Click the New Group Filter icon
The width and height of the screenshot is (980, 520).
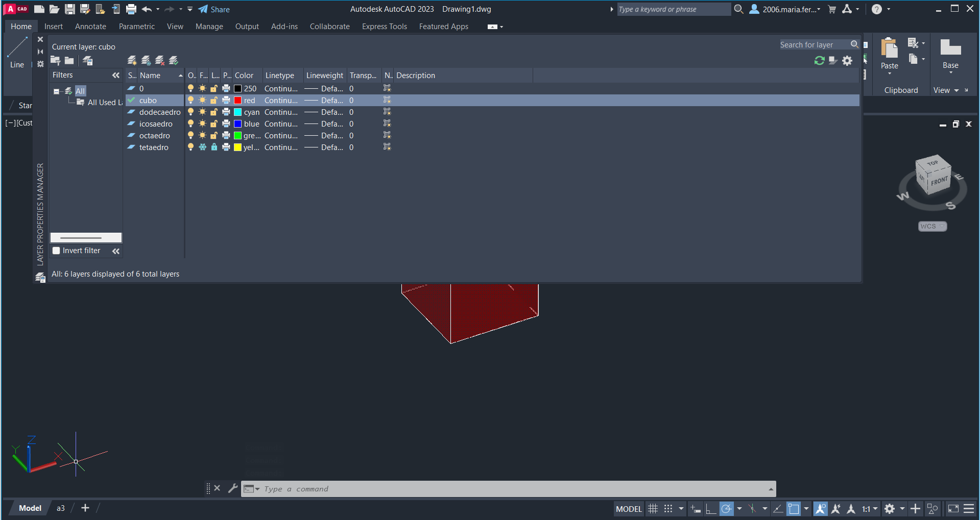point(69,61)
